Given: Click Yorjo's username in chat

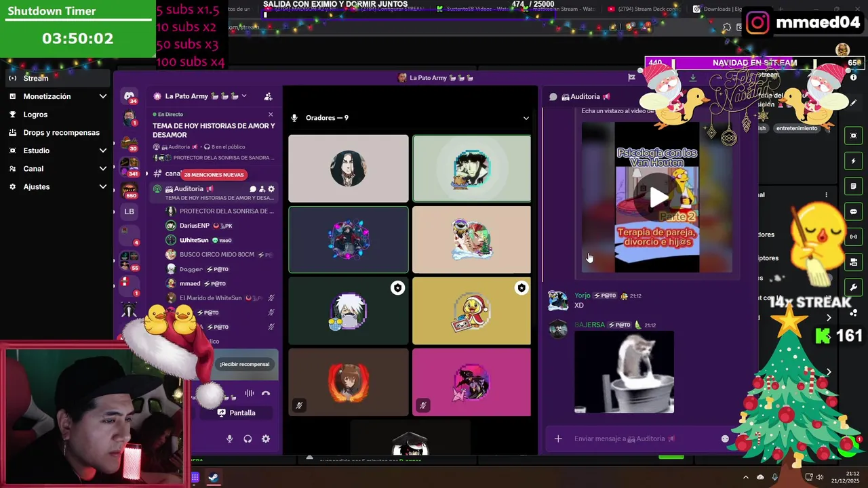Looking at the screenshot, I should pyautogui.click(x=583, y=296).
